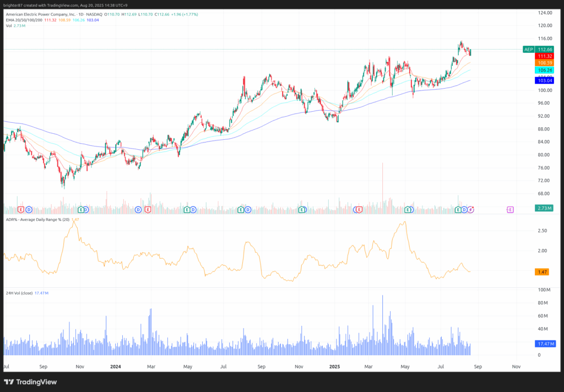Select the ADR% - Average Daily Range % legend
564x392 pixels.
(x=37, y=219)
